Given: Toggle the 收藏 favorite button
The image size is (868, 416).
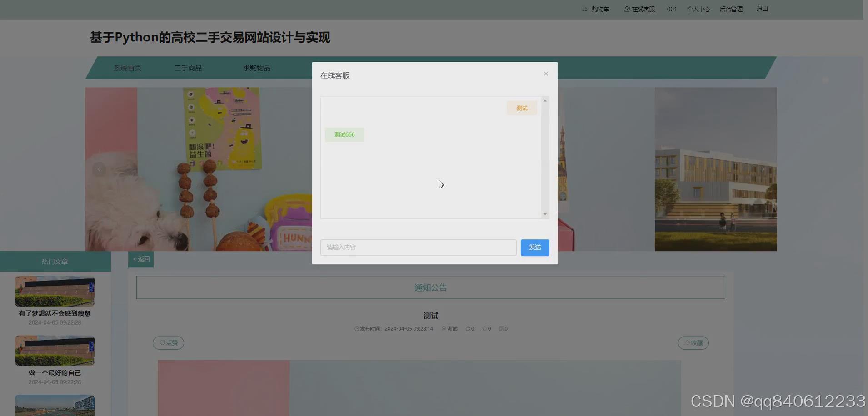Looking at the screenshot, I should [693, 342].
